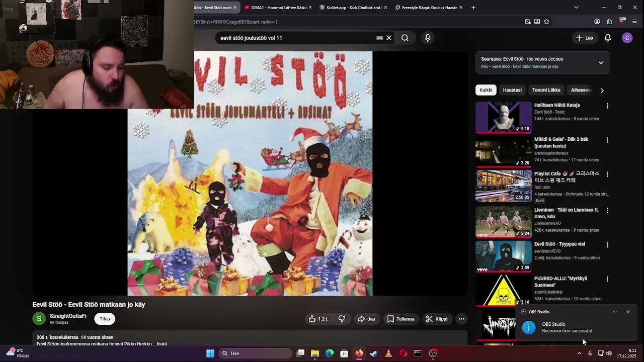This screenshot has width=644, height=362.
Task: Open the PUUKKO-ALLU Myrkkyä Suomeen thumbnail
Action: (504, 290)
